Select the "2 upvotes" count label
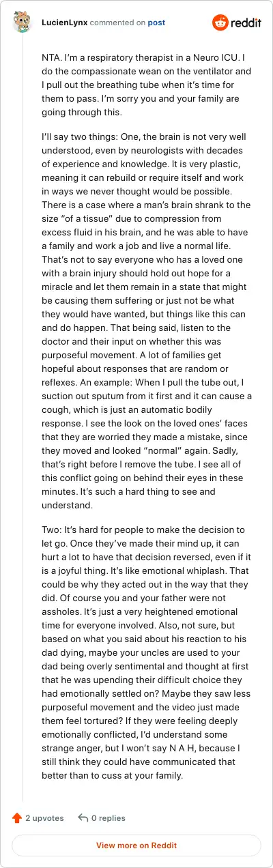The image size is (273, 868). pyautogui.click(x=44, y=818)
